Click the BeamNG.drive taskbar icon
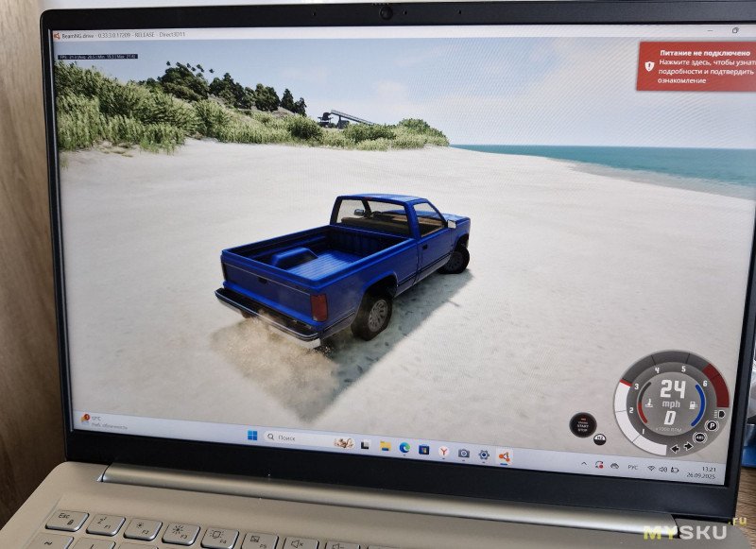Screen dimensions: 756x549 [x=504, y=456]
